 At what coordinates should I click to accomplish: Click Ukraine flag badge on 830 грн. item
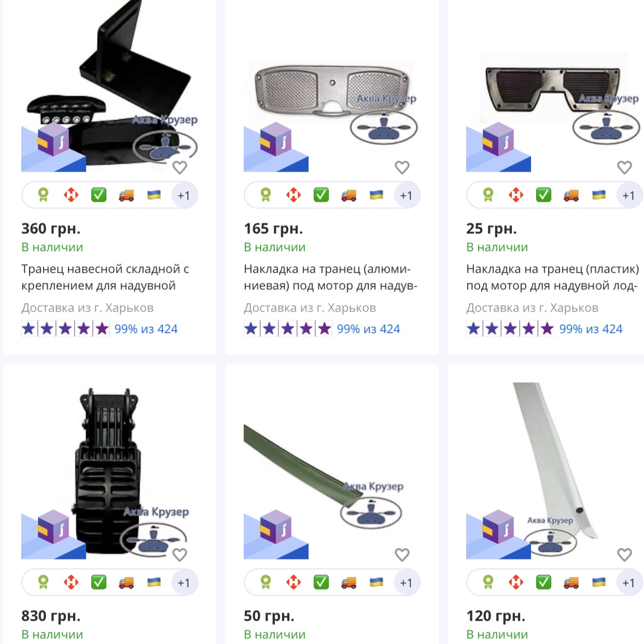point(154,582)
